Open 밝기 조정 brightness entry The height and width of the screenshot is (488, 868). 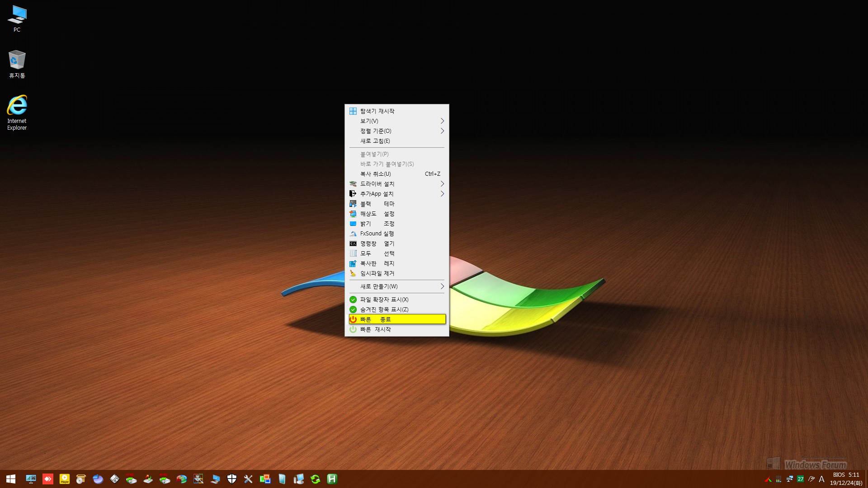(396, 224)
